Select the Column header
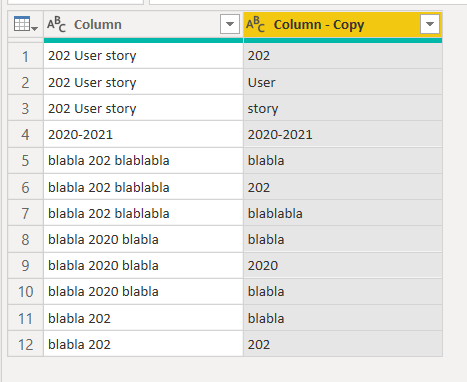Screen dimensions: 467x382 [x=143, y=24]
